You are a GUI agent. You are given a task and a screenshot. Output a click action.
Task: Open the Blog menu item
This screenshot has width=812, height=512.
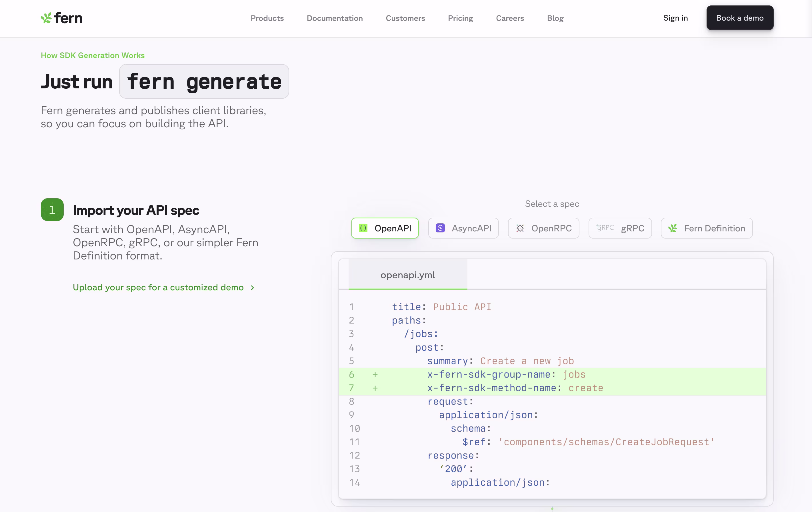click(x=555, y=18)
